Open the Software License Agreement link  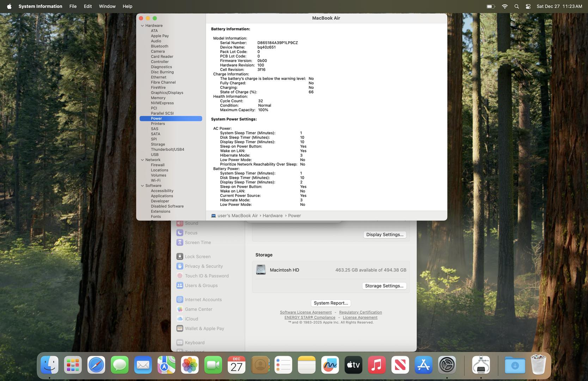(306, 313)
